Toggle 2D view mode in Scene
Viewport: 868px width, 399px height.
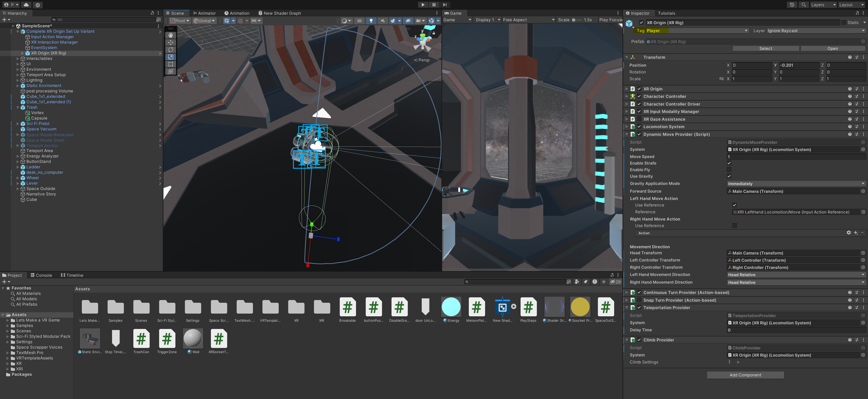[x=359, y=21]
